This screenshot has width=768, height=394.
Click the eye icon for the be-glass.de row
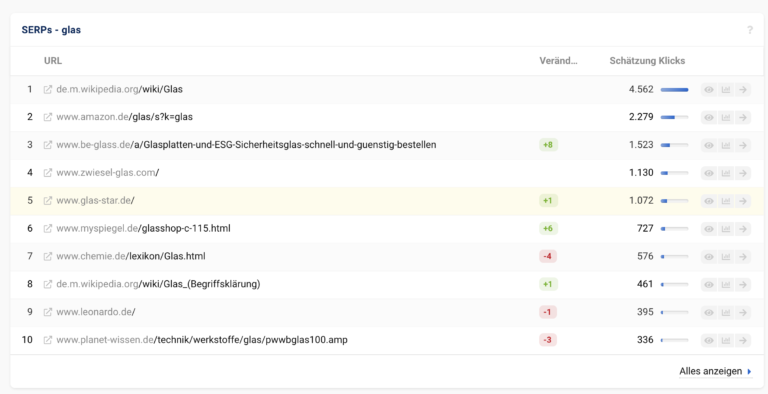click(709, 145)
